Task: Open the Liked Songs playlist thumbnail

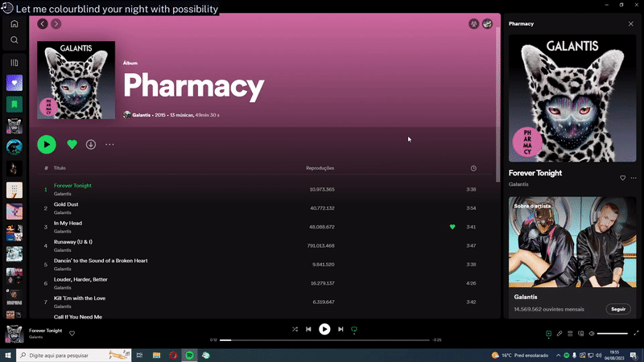Action: click(14, 83)
